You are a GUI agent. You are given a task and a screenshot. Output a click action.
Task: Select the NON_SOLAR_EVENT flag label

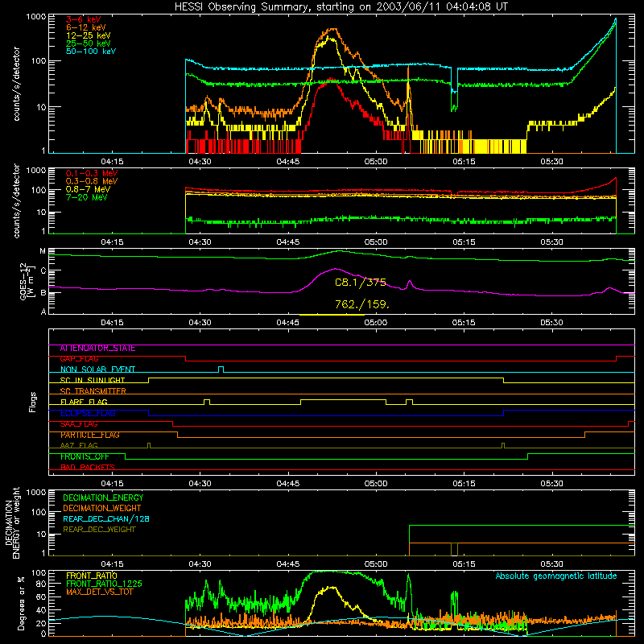pos(97,369)
